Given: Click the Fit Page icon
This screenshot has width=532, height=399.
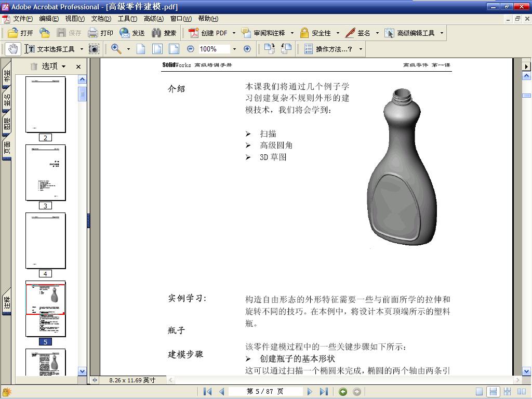Looking at the screenshot, I should click(157, 49).
